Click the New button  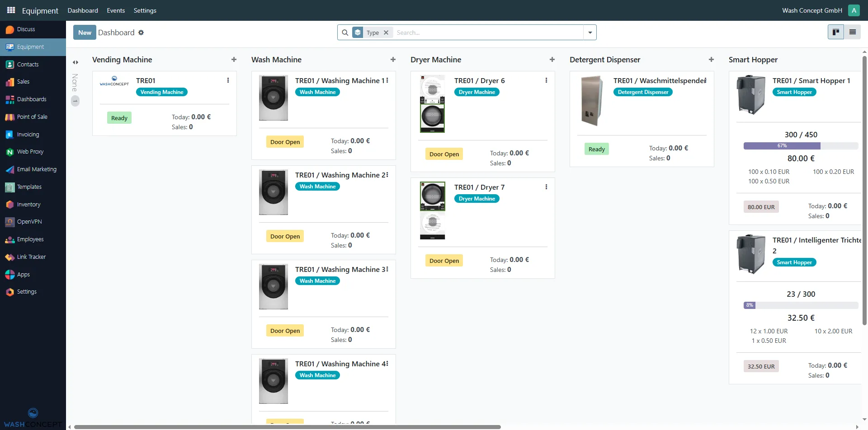coord(84,32)
